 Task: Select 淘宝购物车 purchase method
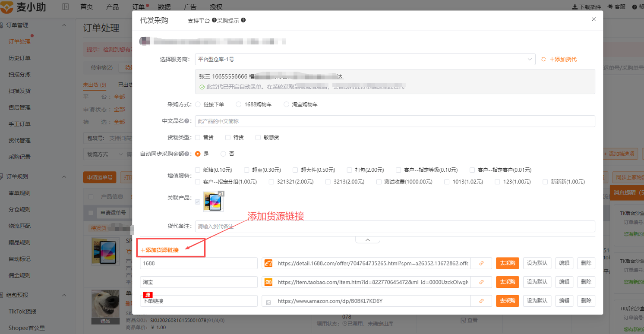[286, 104]
